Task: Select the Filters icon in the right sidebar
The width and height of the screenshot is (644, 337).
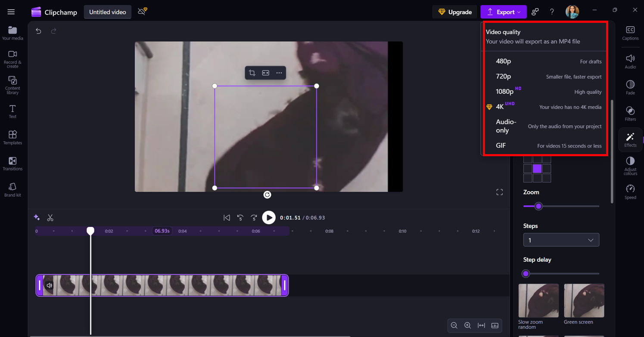Action: coord(630,111)
